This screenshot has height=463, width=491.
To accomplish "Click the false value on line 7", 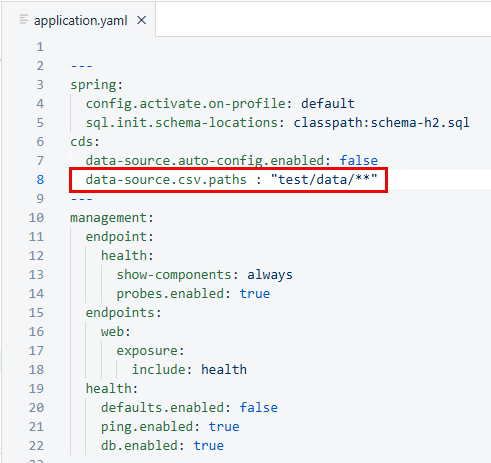I will pos(359,160).
